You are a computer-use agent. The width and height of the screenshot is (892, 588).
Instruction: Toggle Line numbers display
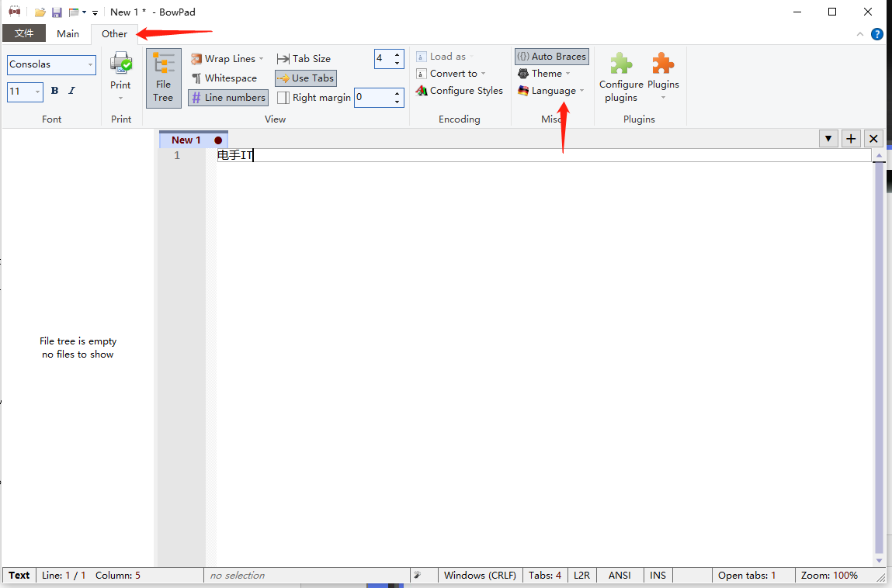pos(228,98)
